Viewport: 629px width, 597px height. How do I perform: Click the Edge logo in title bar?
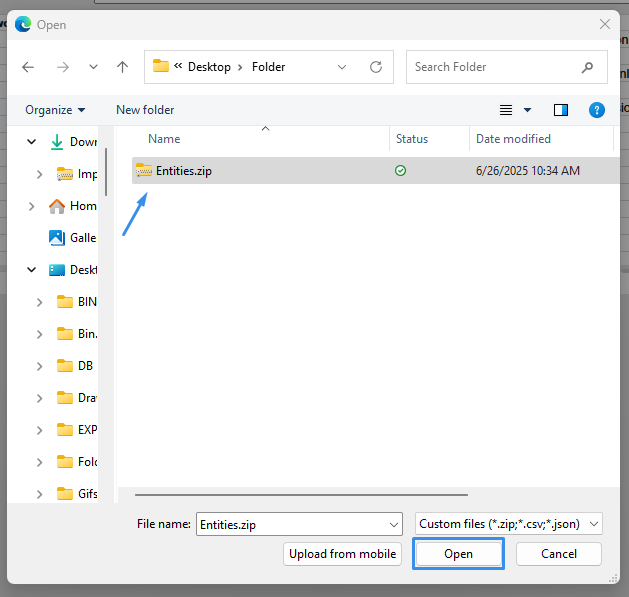pos(23,24)
